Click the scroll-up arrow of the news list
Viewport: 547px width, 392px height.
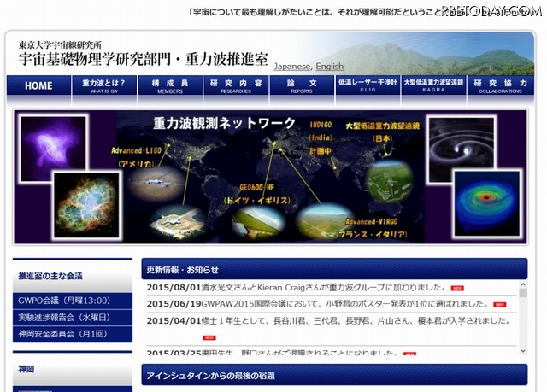[x=523, y=284]
